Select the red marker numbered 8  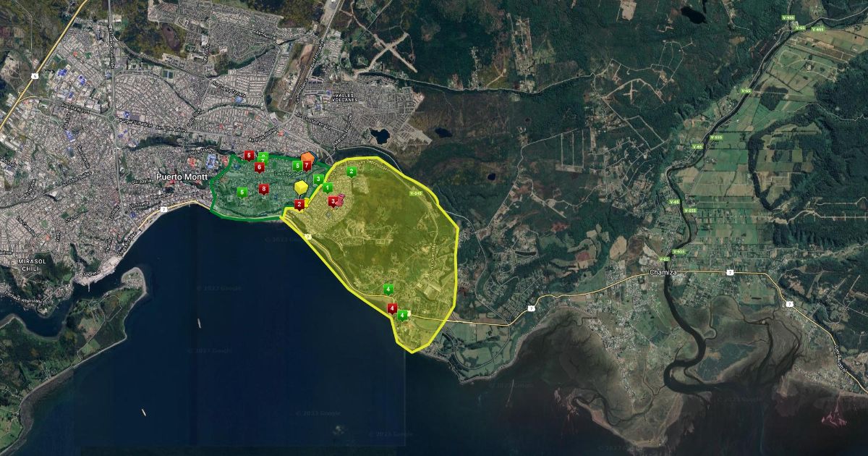pos(263,189)
